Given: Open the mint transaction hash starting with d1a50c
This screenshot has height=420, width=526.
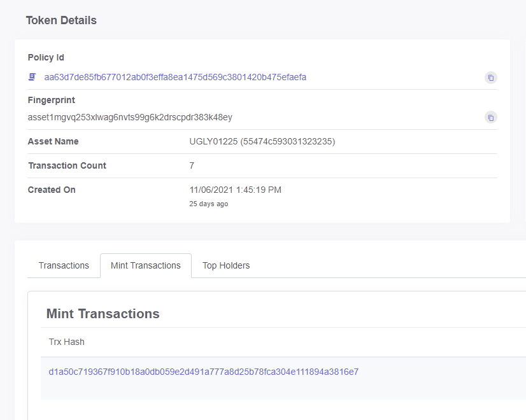Looking at the screenshot, I should click(204, 372).
